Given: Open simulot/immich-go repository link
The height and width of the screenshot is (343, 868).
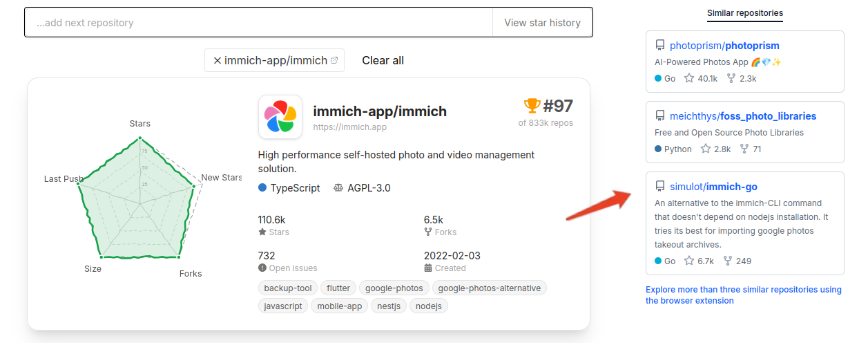Looking at the screenshot, I should (714, 187).
